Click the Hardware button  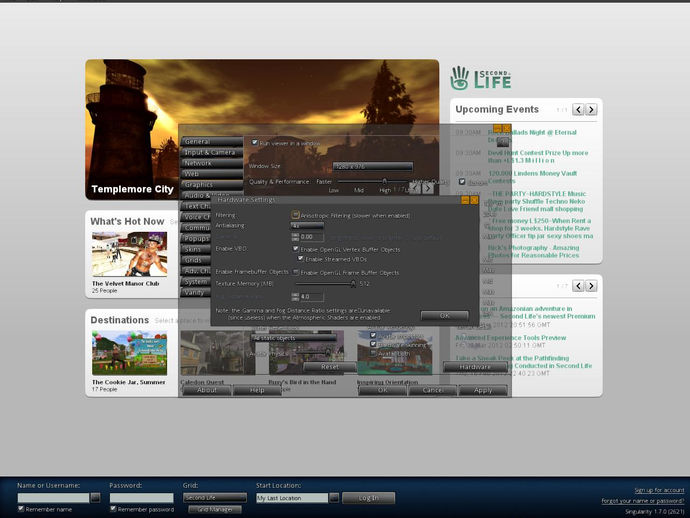475,367
